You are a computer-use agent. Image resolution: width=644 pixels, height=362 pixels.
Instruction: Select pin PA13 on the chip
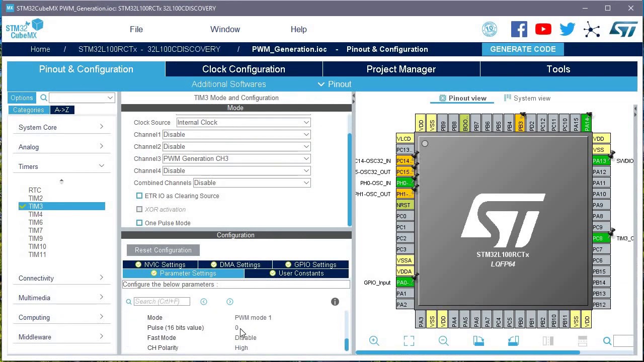[601, 161]
